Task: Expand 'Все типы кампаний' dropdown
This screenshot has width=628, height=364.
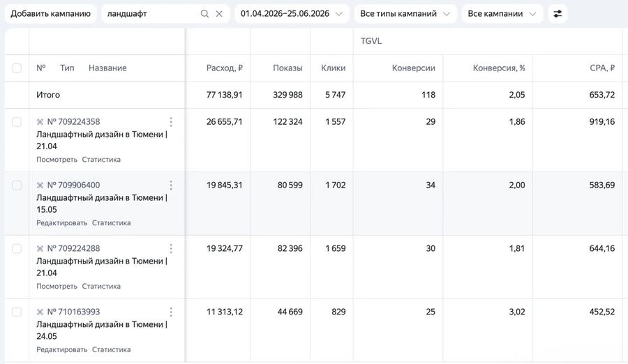Action: click(x=405, y=14)
